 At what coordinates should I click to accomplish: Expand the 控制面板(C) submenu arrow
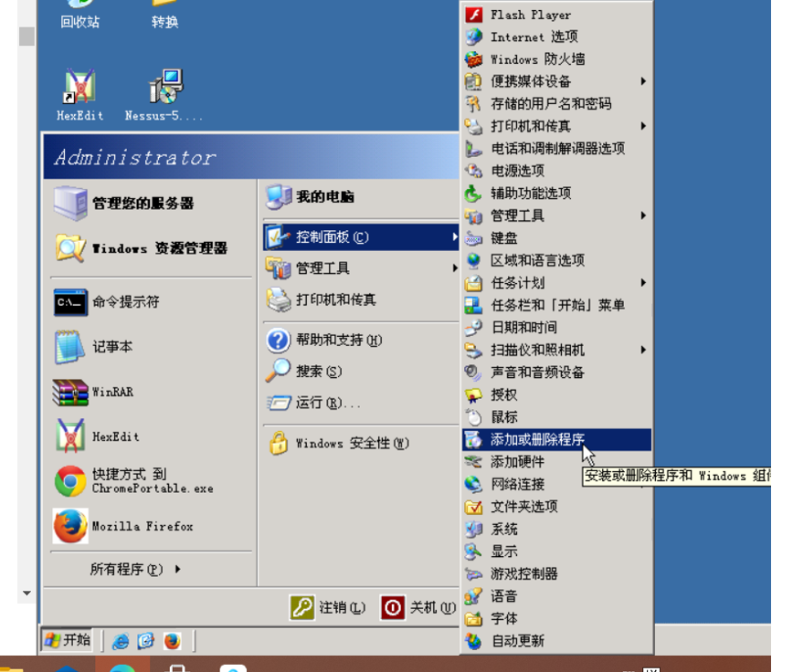[455, 237]
